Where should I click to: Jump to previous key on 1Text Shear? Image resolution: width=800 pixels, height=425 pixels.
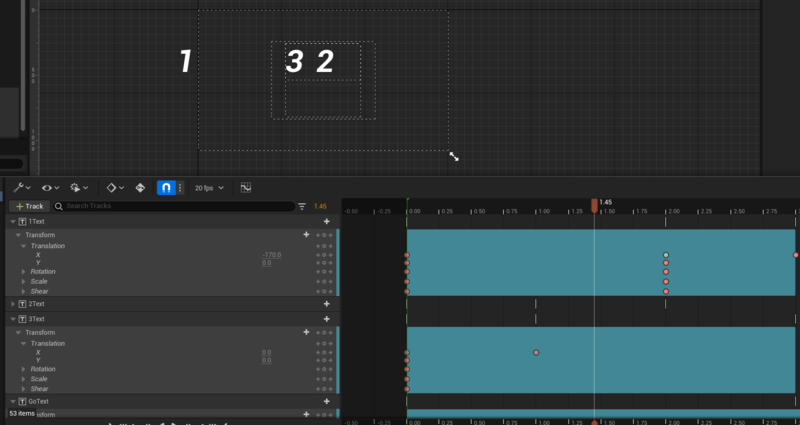[318, 291]
